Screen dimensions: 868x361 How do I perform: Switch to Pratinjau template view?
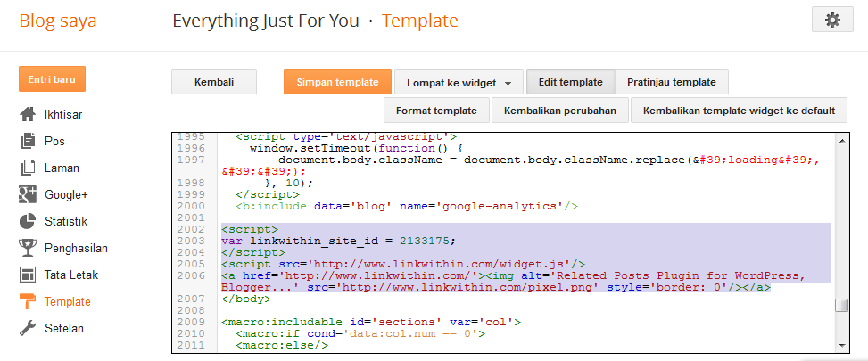(671, 82)
